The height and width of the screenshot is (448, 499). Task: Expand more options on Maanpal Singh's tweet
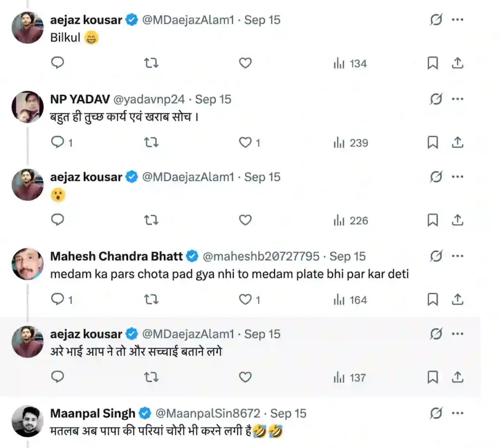click(x=457, y=413)
